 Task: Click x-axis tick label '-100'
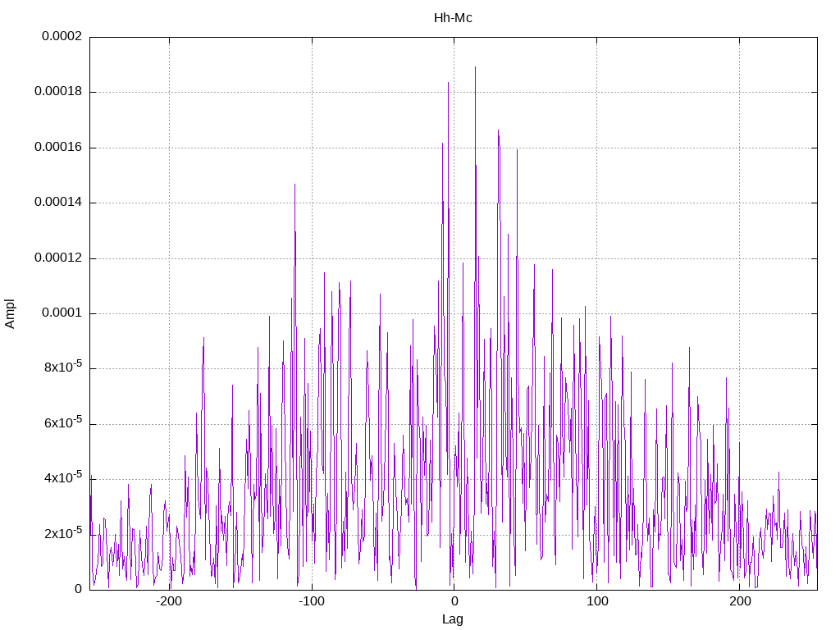coord(312,601)
